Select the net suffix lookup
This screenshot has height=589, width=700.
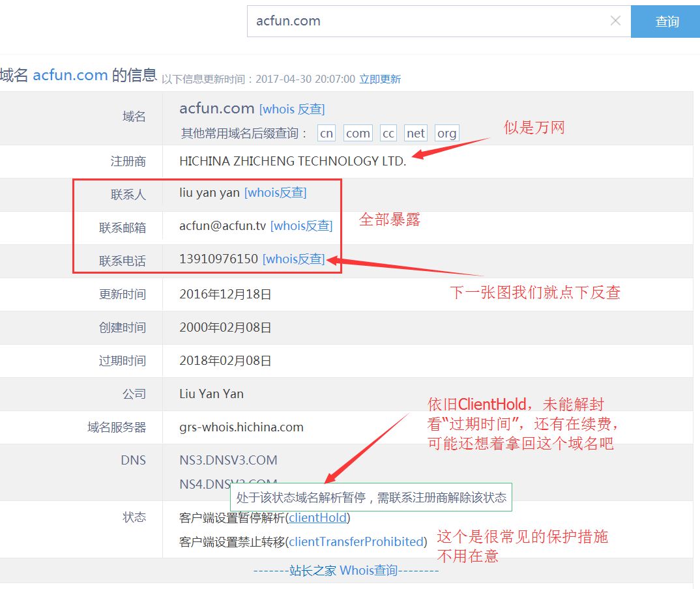(415, 133)
